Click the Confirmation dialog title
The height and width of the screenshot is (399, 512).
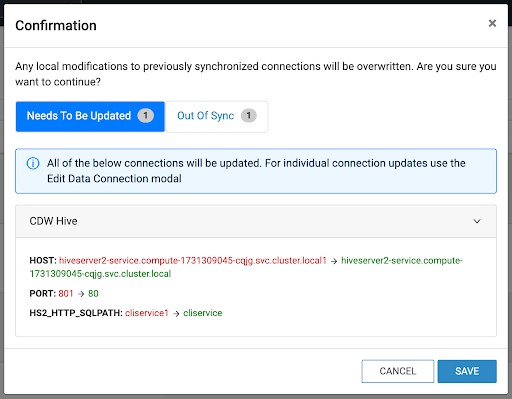[x=56, y=26]
